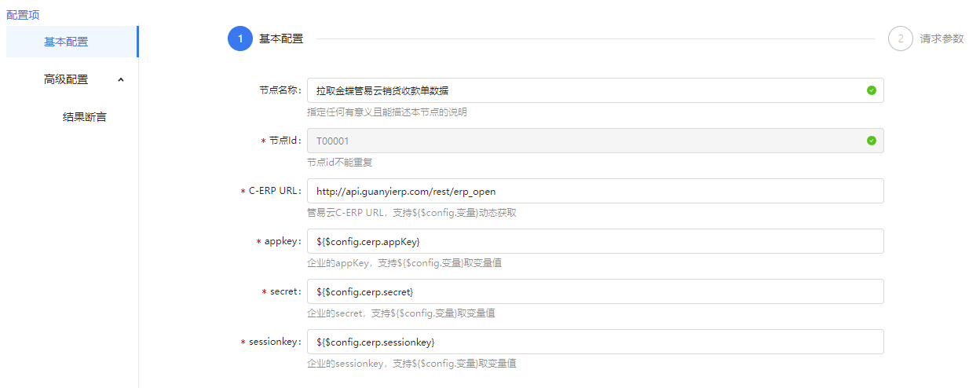Click the disabled 节点Id field T00001
980x388 pixels.
[x=581, y=141]
